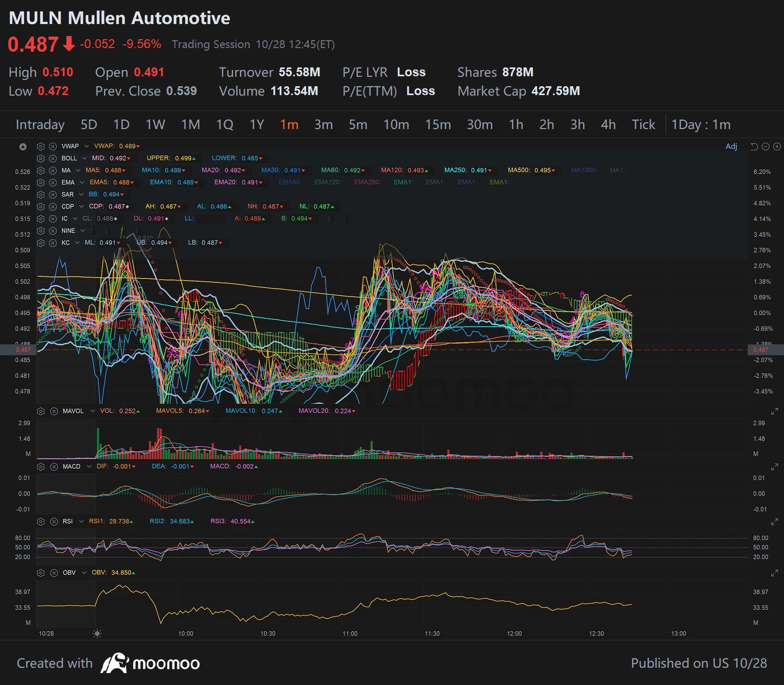Click the MULN Mullen Automotive title
Image resolution: width=784 pixels, height=685 pixels.
click(x=120, y=18)
